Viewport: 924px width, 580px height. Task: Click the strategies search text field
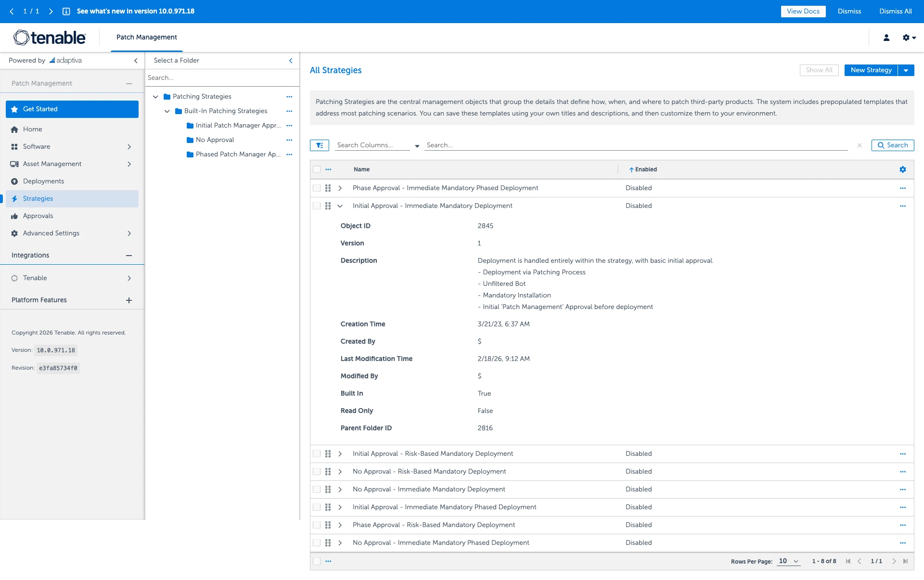pos(636,145)
